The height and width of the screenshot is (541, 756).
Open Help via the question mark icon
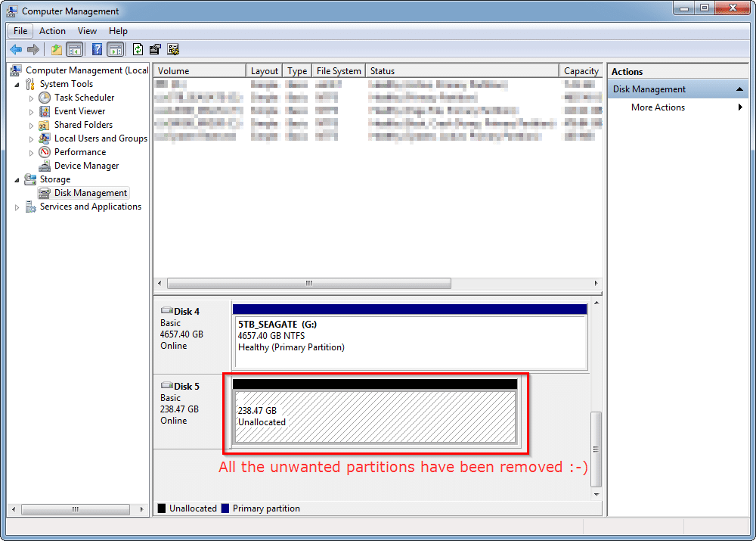(97, 50)
